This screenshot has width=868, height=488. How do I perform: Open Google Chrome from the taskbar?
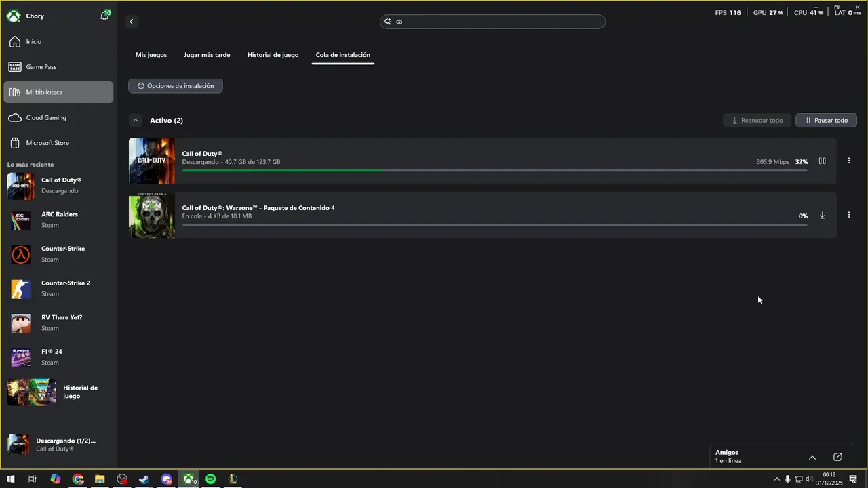click(x=78, y=479)
